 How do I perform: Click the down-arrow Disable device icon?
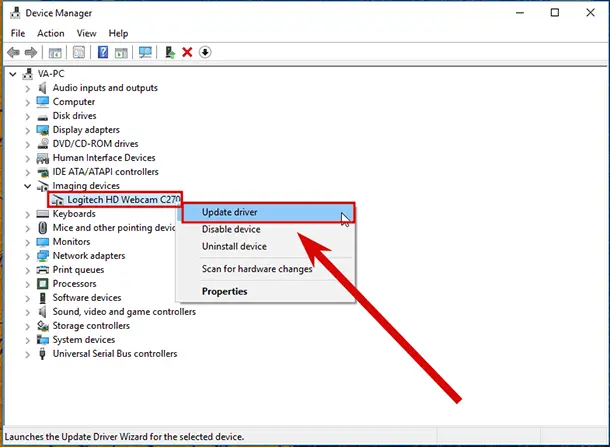[x=205, y=52]
